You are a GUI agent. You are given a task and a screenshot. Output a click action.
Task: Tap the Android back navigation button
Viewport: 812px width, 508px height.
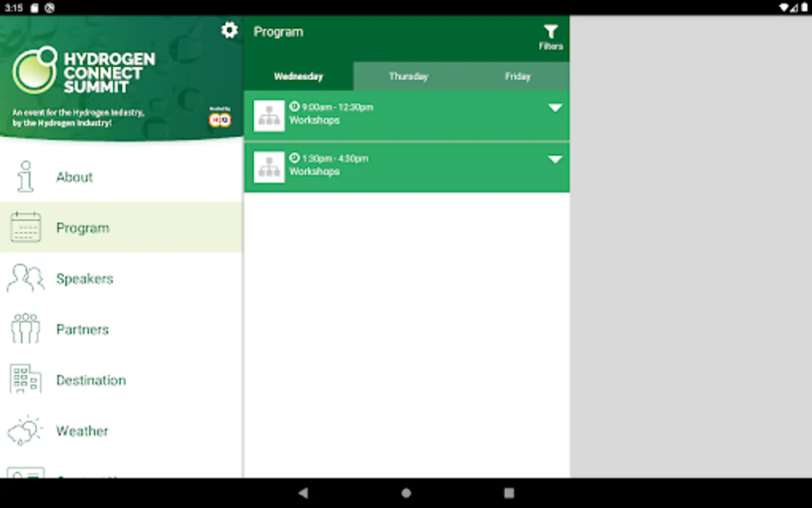point(303,493)
